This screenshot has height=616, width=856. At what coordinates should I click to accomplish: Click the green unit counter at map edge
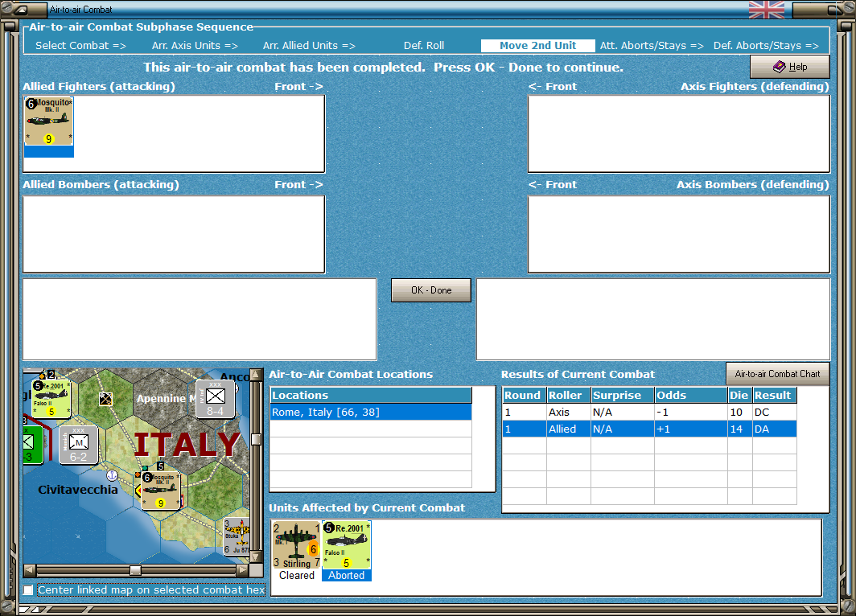(32, 445)
